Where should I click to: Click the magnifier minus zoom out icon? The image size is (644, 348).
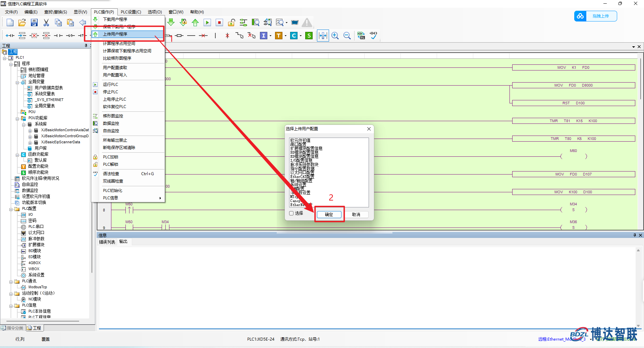[347, 36]
